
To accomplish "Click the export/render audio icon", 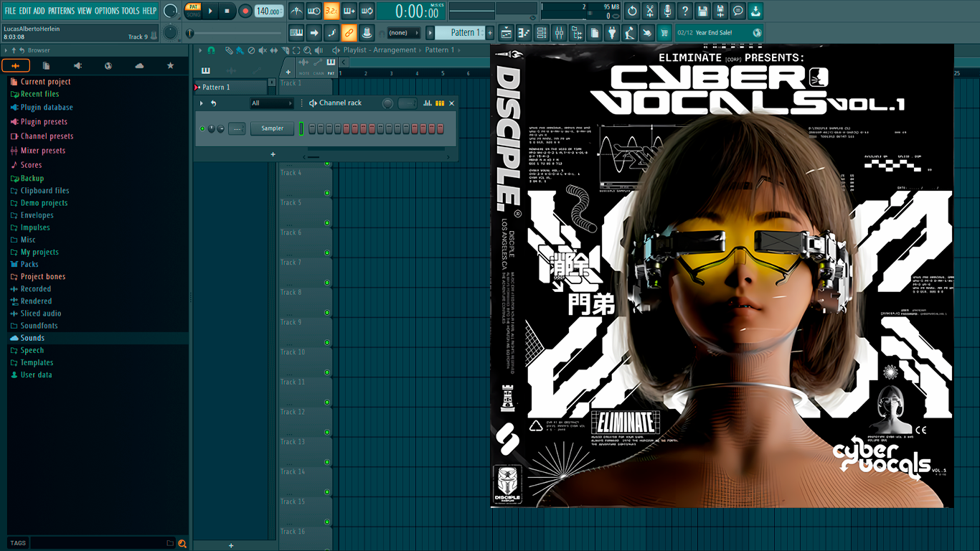I will 720,11.
